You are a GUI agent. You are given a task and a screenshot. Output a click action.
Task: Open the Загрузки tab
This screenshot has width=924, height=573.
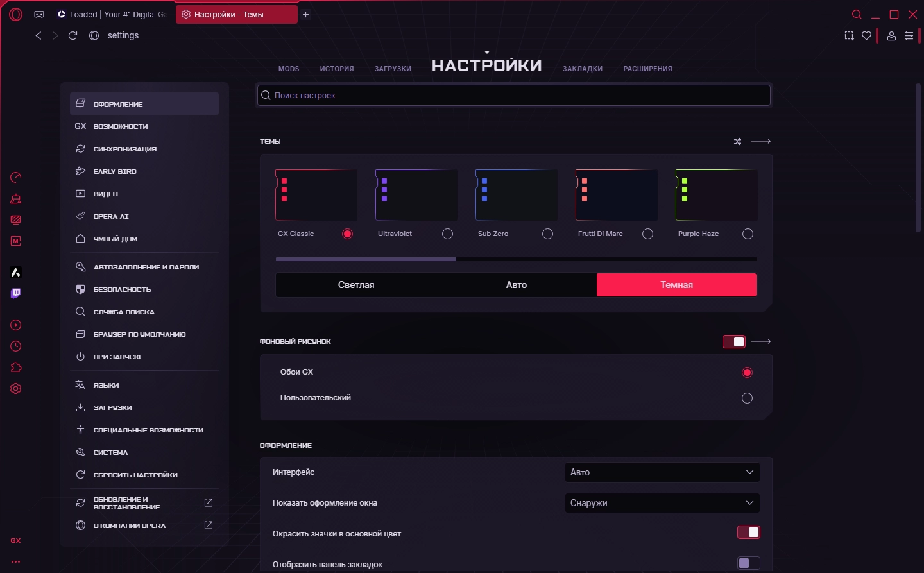pyautogui.click(x=393, y=69)
